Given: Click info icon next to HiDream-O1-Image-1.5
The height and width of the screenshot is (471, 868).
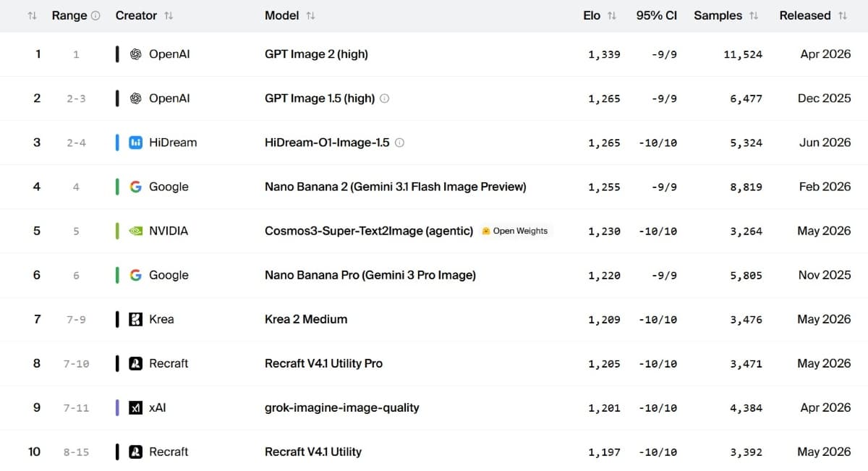Looking at the screenshot, I should pos(399,143).
